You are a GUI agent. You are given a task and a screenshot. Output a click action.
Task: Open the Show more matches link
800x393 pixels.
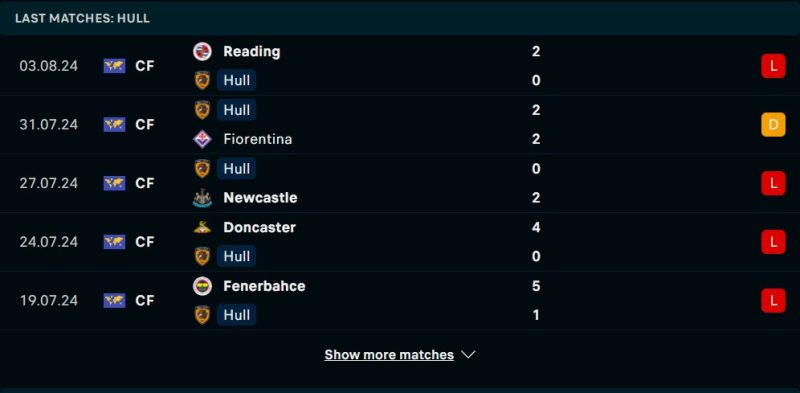click(x=389, y=355)
